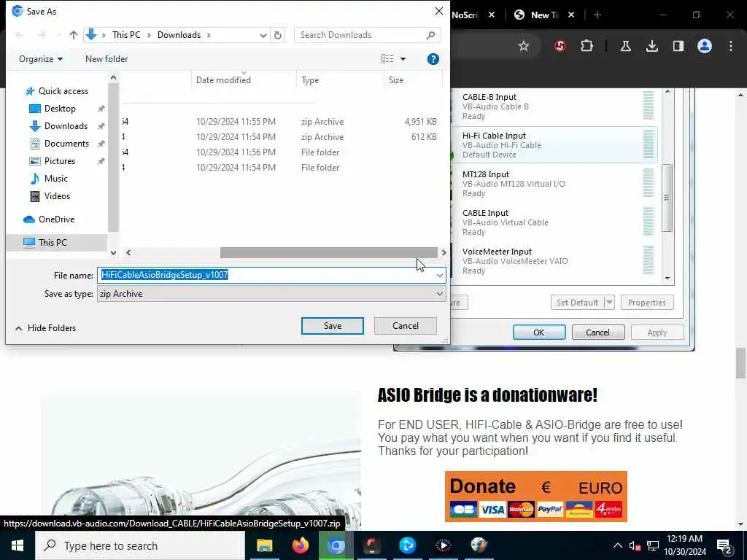
Task: Open the notification center icon
Action: pos(724,545)
